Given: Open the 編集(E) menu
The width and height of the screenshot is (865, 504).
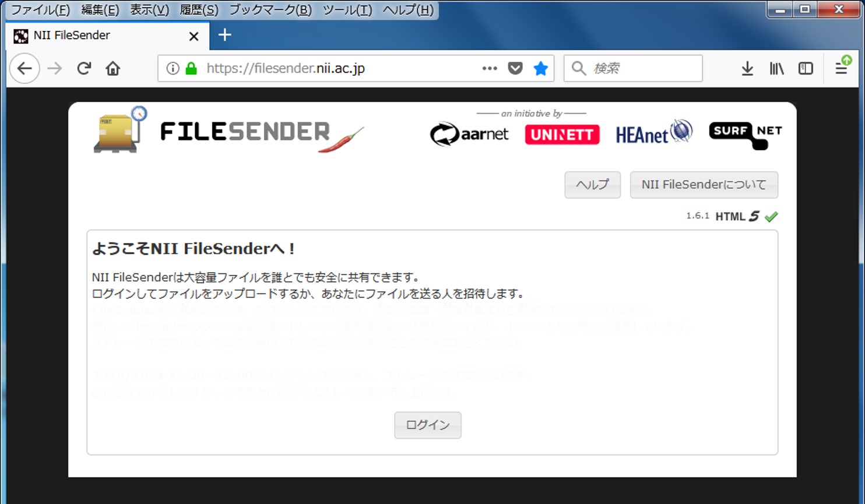Looking at the screenshot, I should (x=100, y=10).
